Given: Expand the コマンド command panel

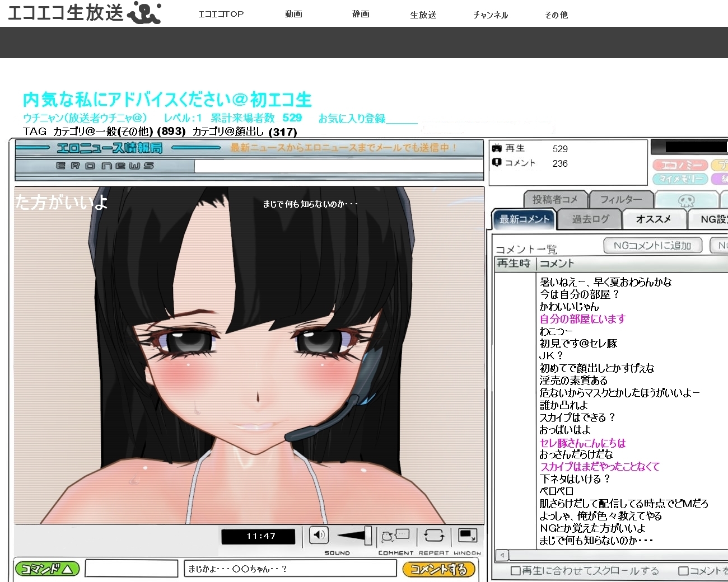Looking at the screenshot, I should click(47, 569).
